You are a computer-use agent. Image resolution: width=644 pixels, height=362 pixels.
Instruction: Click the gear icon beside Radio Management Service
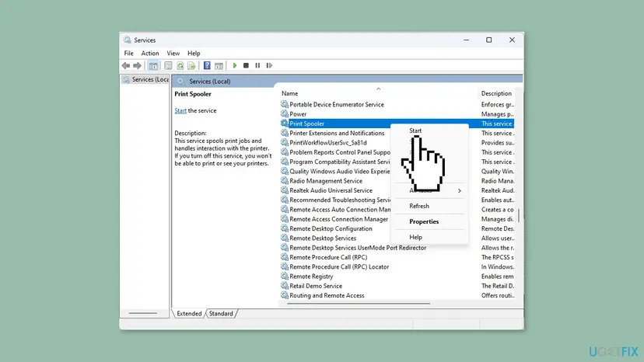pyautogui.click(x=284, y=180)
